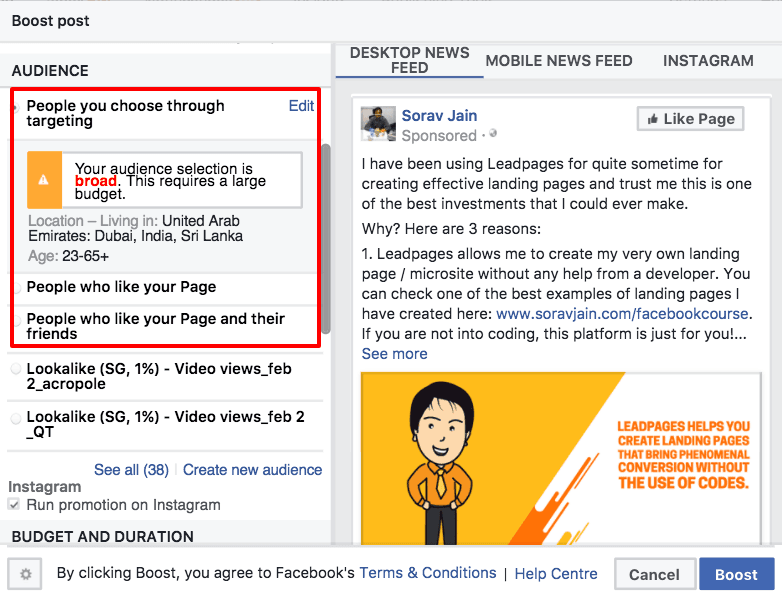782x598 pixels.
Task: Select People who like your Page
Action: coord(16,288)
